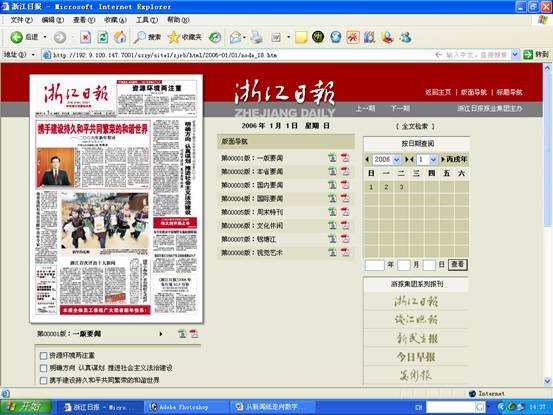Go to 上一期 previous issue
The height and width of the screenshot is (415, 553).
point(365,109)
